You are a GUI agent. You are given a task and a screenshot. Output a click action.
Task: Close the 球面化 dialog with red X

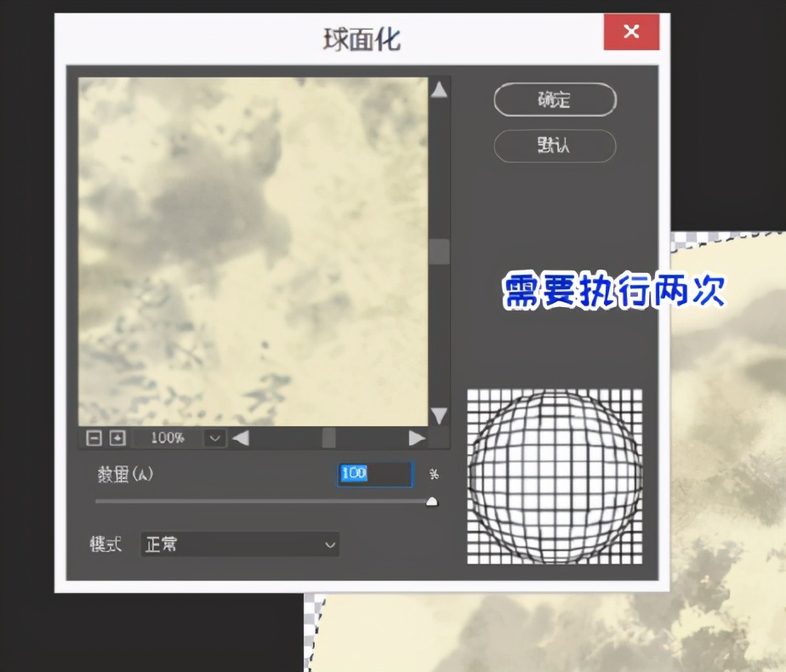pos(631,32)
